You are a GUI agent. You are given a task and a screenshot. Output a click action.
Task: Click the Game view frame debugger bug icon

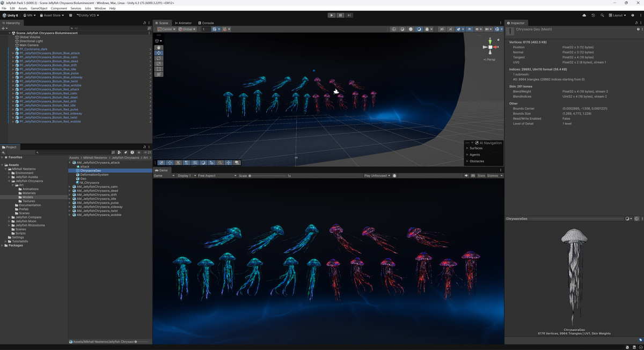pos(394,176)
